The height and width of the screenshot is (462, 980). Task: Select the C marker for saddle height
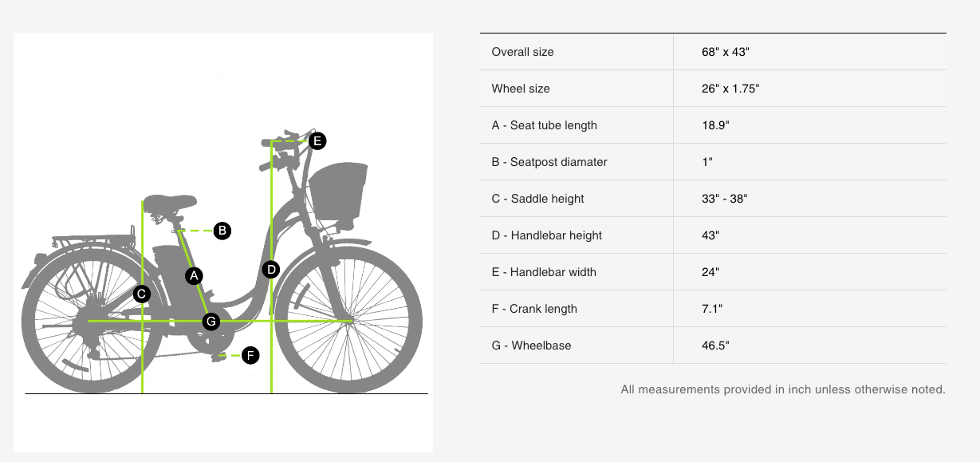coord(141,294)
